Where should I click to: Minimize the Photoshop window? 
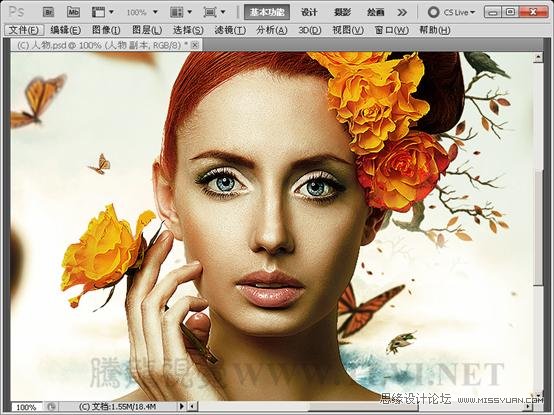tap(493, 12)
